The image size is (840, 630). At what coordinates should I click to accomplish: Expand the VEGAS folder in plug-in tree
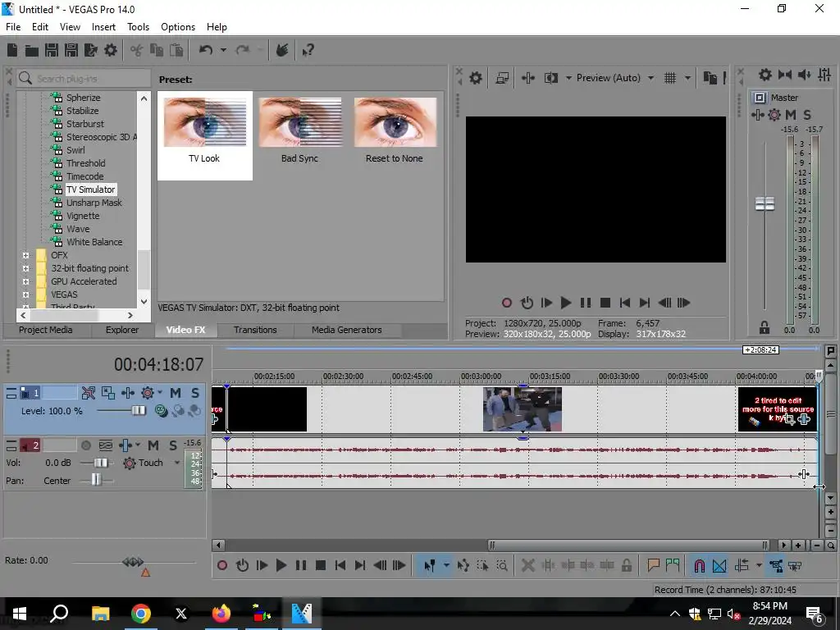click(x=25, y=294)
